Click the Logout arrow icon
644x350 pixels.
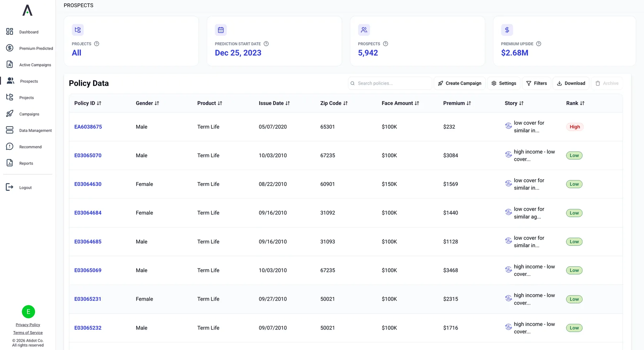[10, 187]
